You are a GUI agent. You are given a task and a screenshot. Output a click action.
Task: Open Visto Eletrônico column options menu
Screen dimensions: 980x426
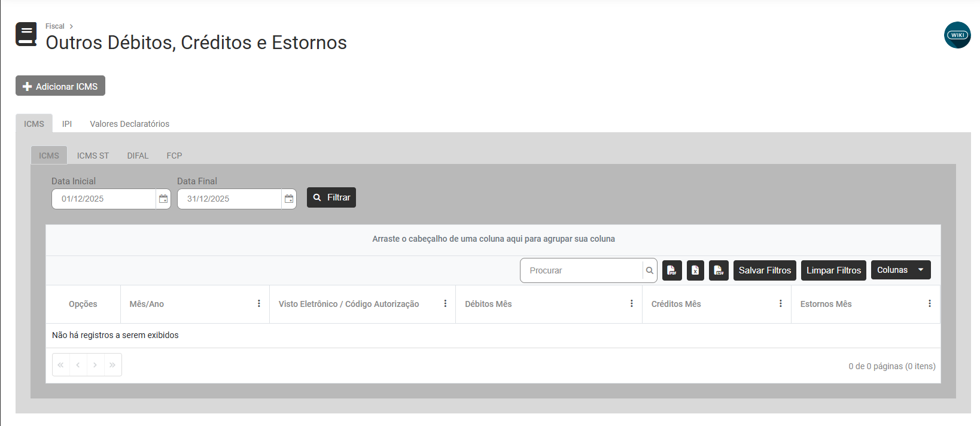445,304
